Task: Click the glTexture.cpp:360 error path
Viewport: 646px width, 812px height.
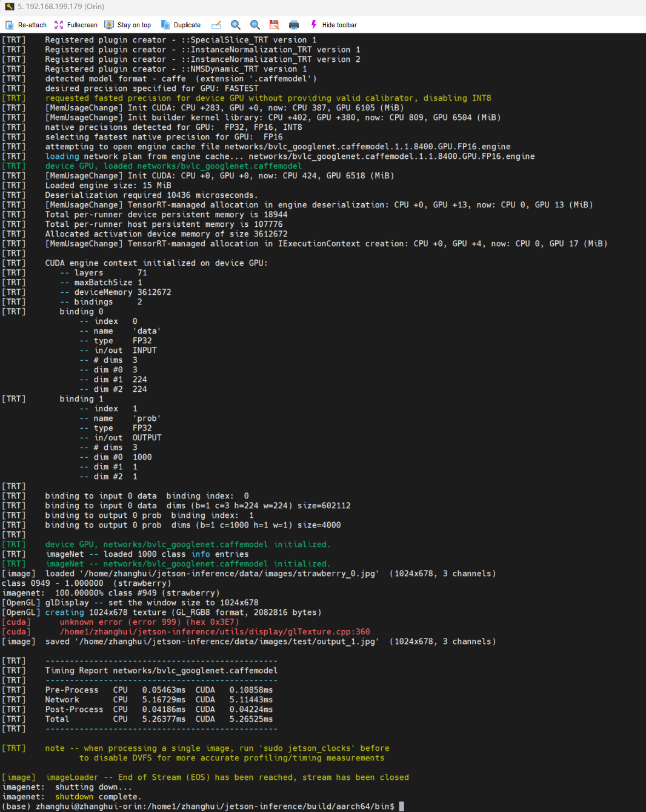Action: point(215,632)
